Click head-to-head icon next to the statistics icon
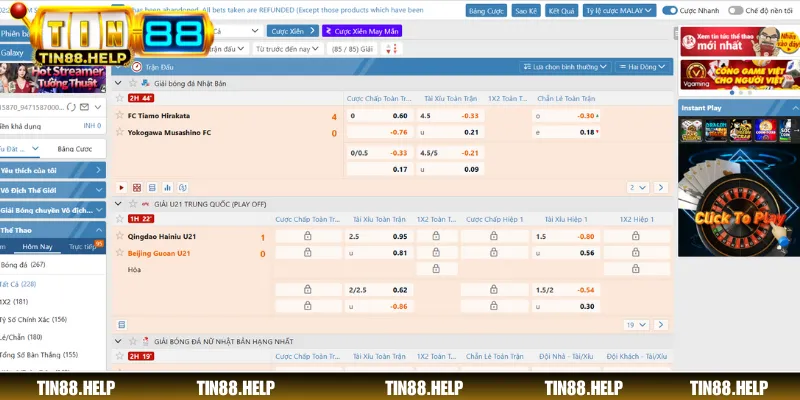Screen dimensions: 800x400 pos(183,187)
